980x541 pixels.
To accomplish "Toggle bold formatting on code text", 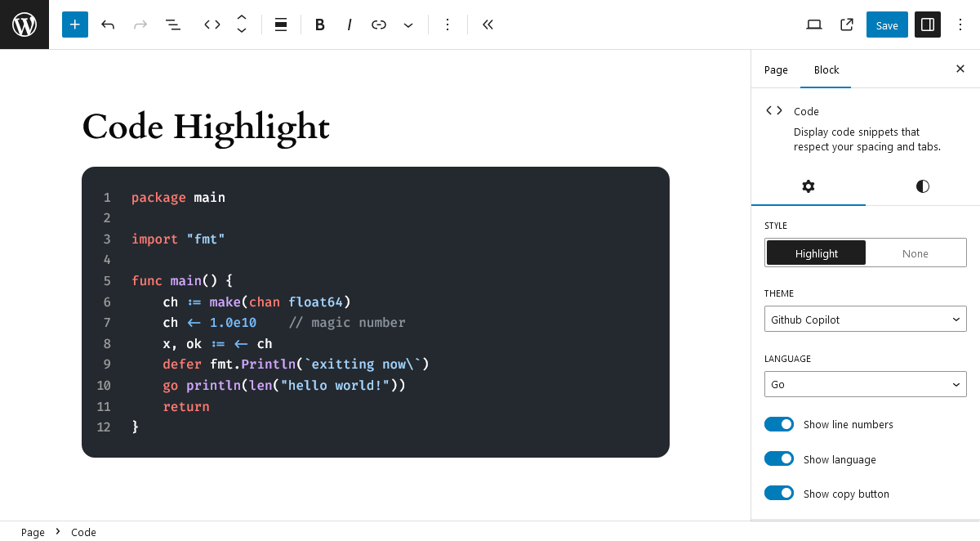I will [319, 25].
